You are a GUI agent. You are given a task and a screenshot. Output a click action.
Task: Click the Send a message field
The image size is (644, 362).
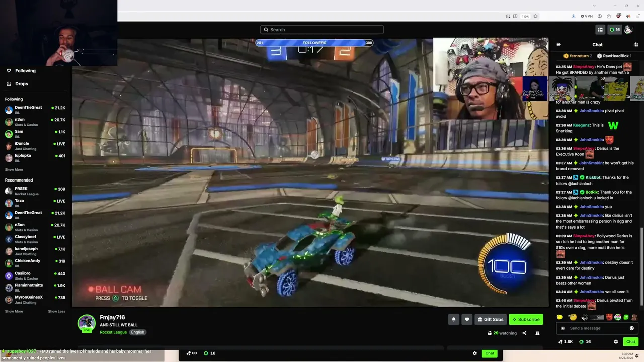(x=597, y=328)
